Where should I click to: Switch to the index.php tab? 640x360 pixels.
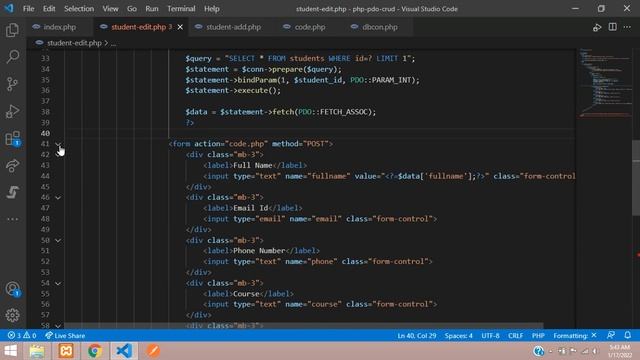pyautogui.click(x=60, y=27)
